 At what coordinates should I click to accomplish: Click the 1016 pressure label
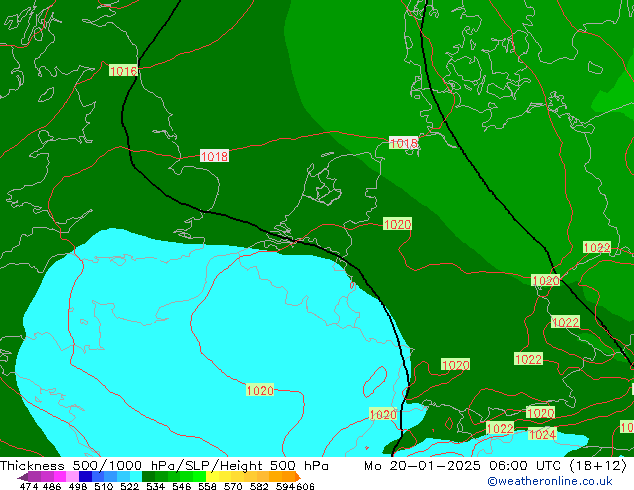[123, 71]
